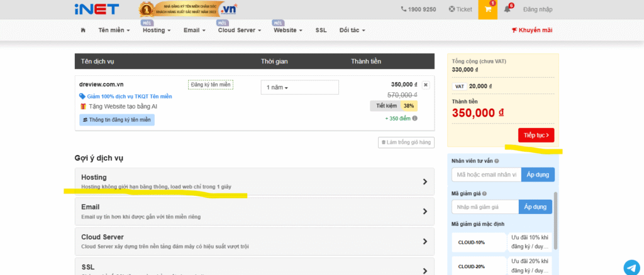
Task: Open Khuyến mãi promotions link
Action: [x=532, y=30]
